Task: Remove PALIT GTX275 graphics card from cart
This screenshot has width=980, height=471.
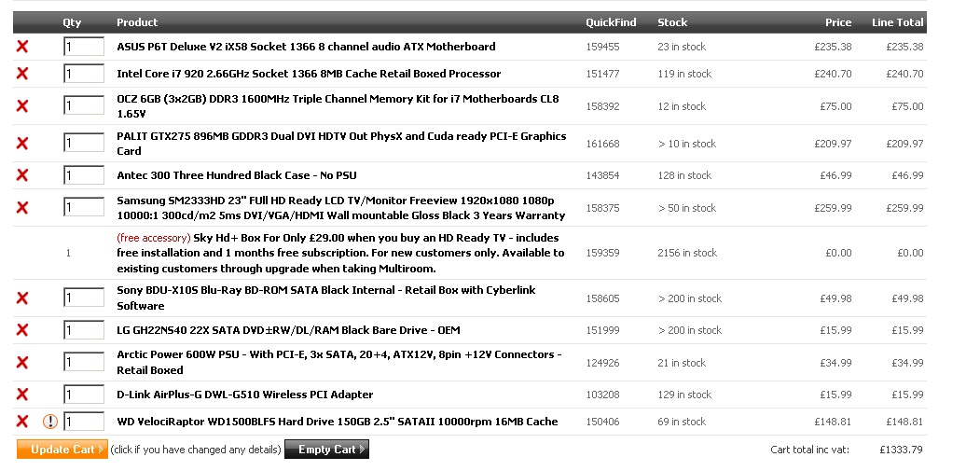Action: click(x=21, y=144)
